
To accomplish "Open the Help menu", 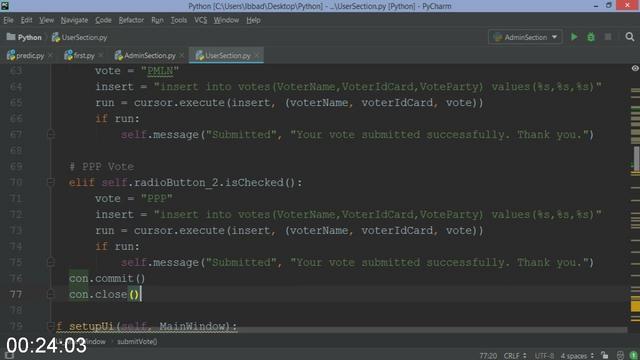I will (253, 20).
